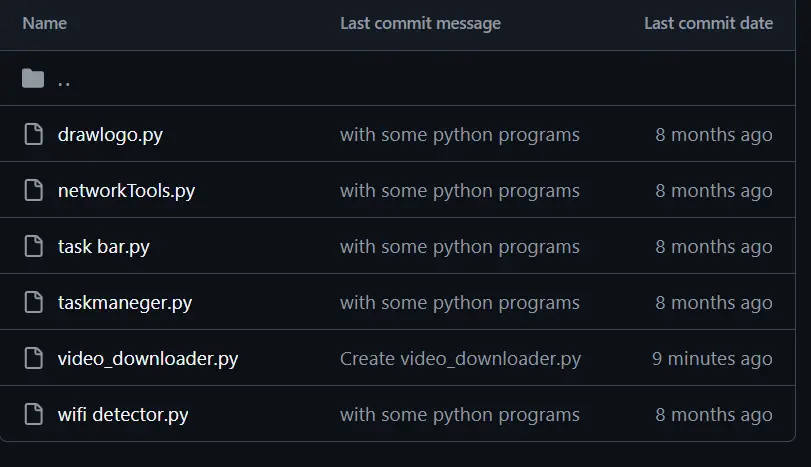Image resolution: width=811 pixels, height=467 pixels.
Task: Open the task bar.py file
Action: click(x=104, y=247)
